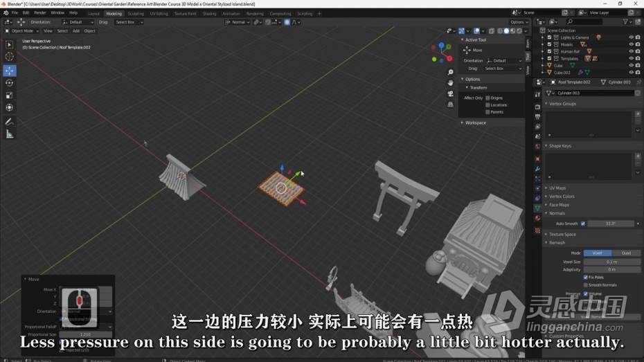Adjust the Auto Smooth angle field
This screenshot has height=362, width=644.
pos(611,224)
